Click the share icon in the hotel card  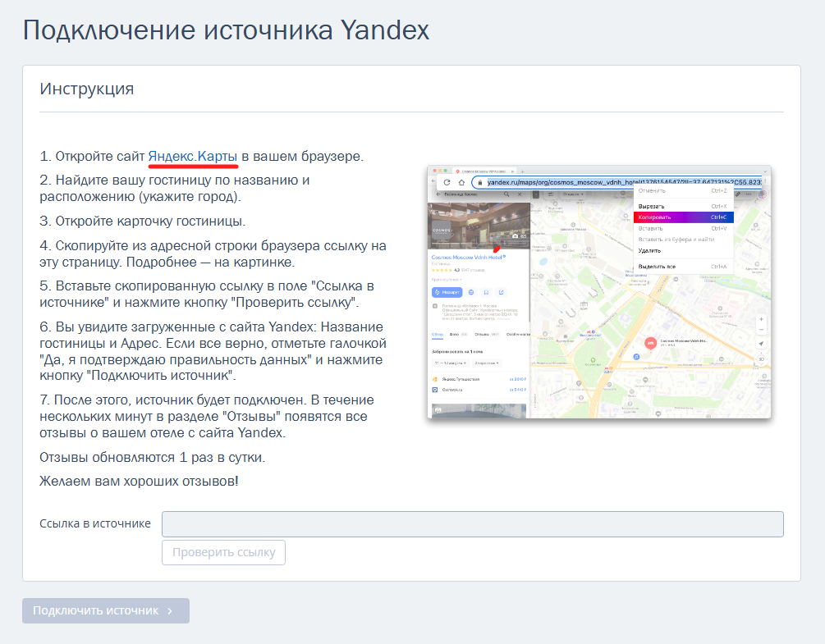[x=502, y=292]
